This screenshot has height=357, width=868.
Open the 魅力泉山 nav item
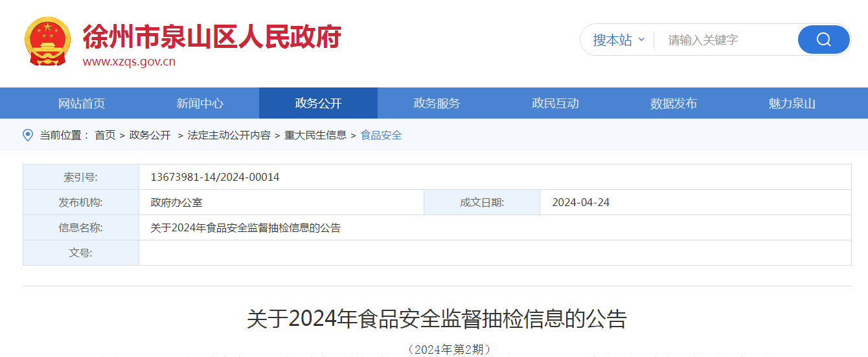(792, 103)
